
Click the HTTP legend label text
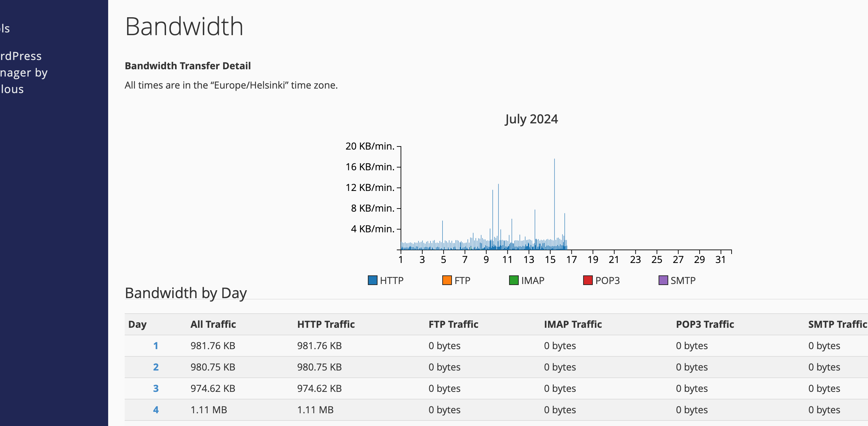point(392,281)
